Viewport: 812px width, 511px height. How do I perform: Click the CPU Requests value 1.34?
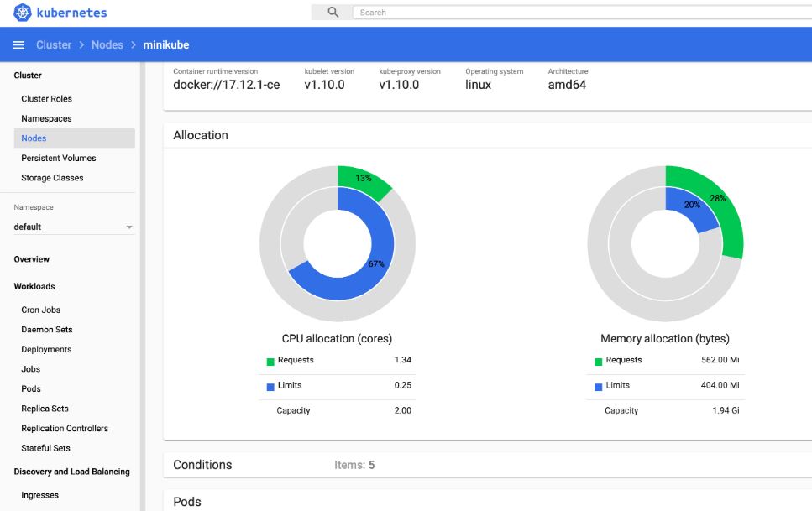point(403,360)
